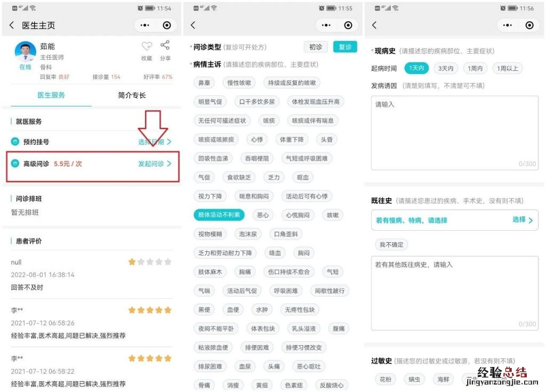
Task: Tap circle close icon on 现病史 screen
Action: (529, 25)
